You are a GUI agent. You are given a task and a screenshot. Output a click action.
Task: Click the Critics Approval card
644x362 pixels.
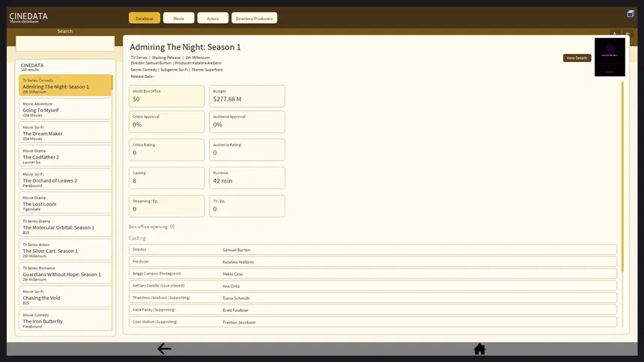(166, 121)
